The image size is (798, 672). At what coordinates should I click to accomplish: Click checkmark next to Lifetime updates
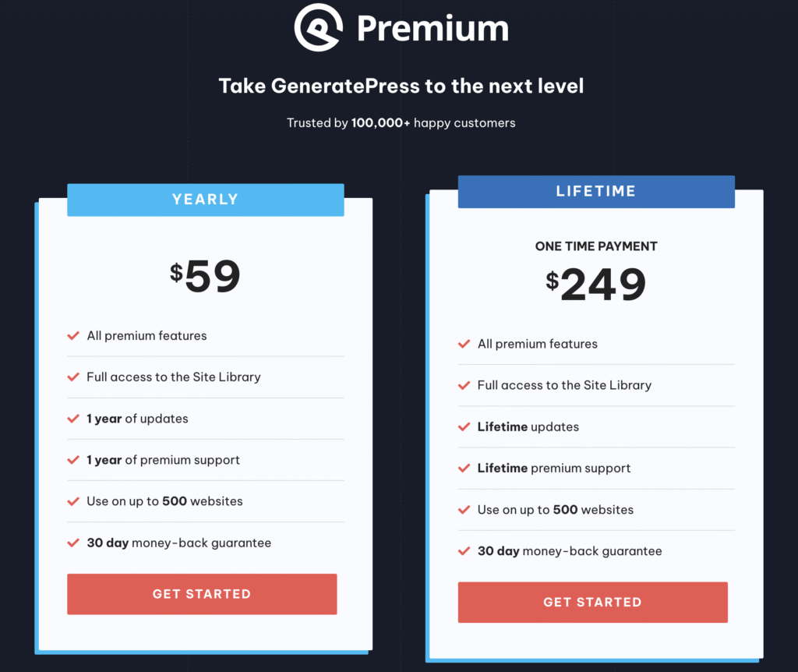464,426
